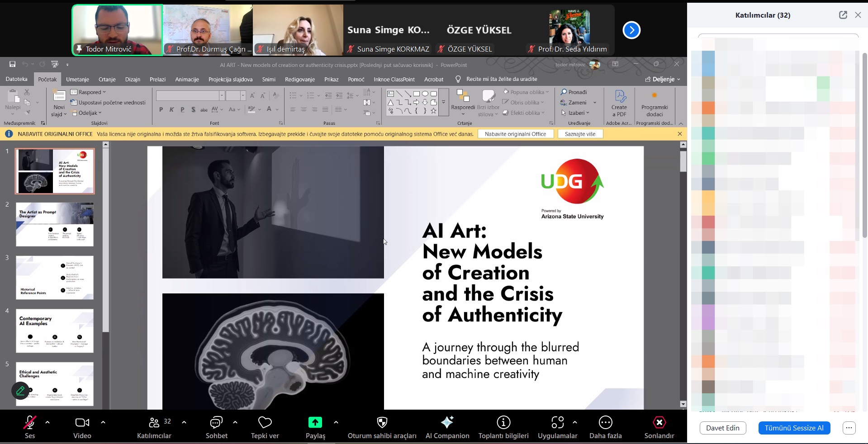
Task: Show next video participants with blue arrow
Action: 631,30
